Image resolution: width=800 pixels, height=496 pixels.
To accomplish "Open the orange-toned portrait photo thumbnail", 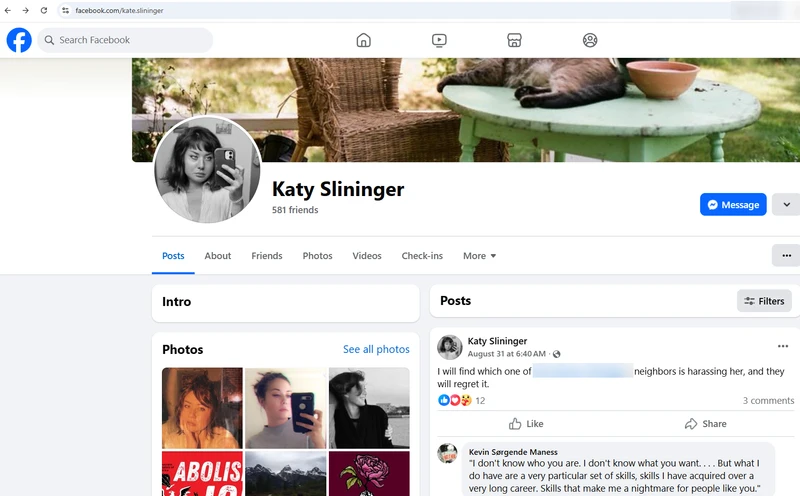I will (202, 408).
